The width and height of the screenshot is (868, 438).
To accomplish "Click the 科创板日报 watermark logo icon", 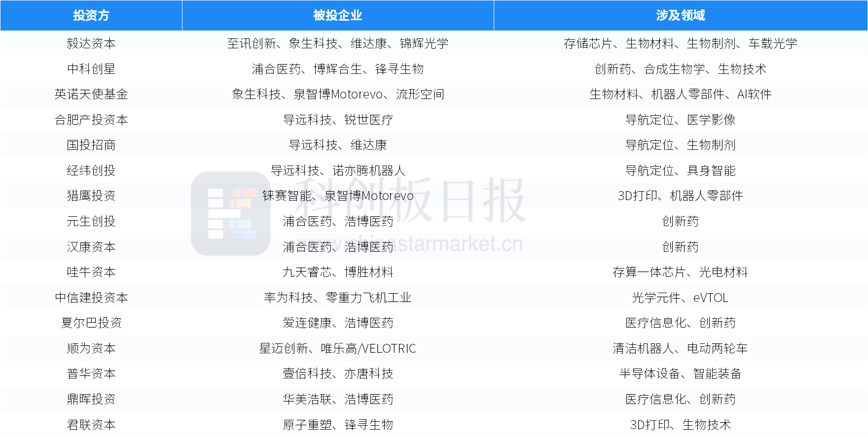I will pos(230,214).
